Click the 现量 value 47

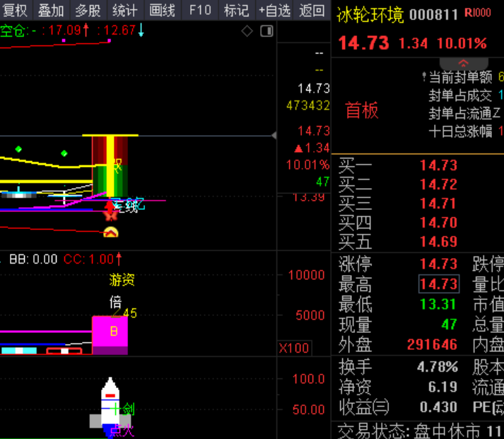tap(450, 324)
